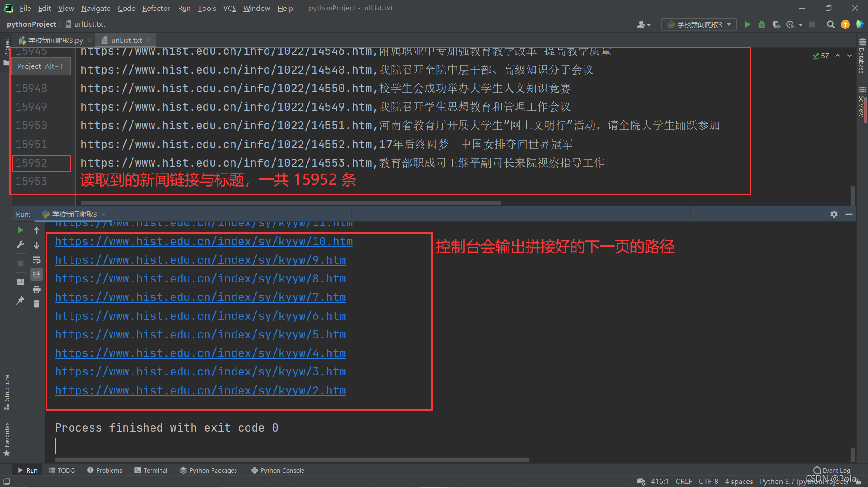Toggle scroll to end of console output

(37, 274)
